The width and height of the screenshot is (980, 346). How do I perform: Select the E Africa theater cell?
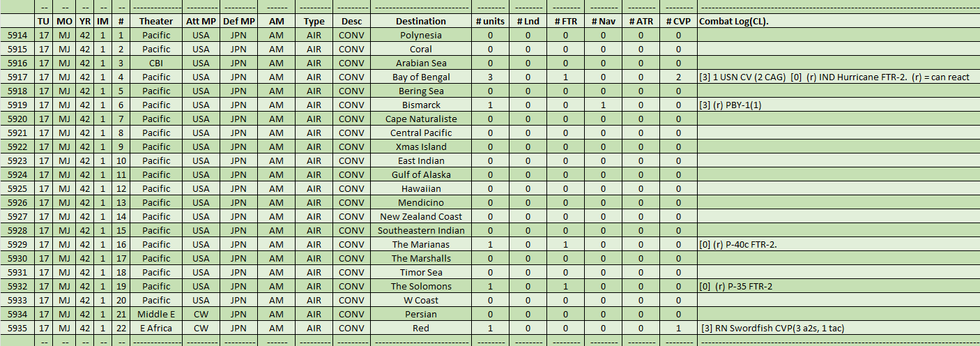(156, 329)
